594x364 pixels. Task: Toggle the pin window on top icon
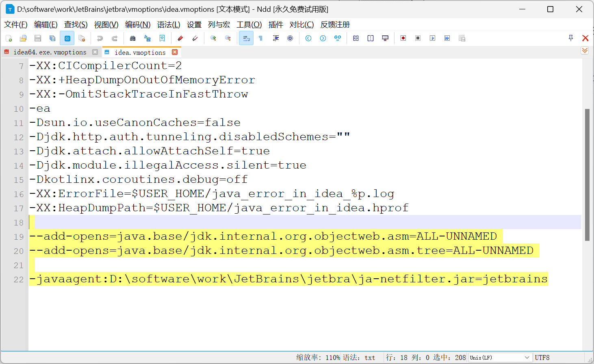[571, 38]
